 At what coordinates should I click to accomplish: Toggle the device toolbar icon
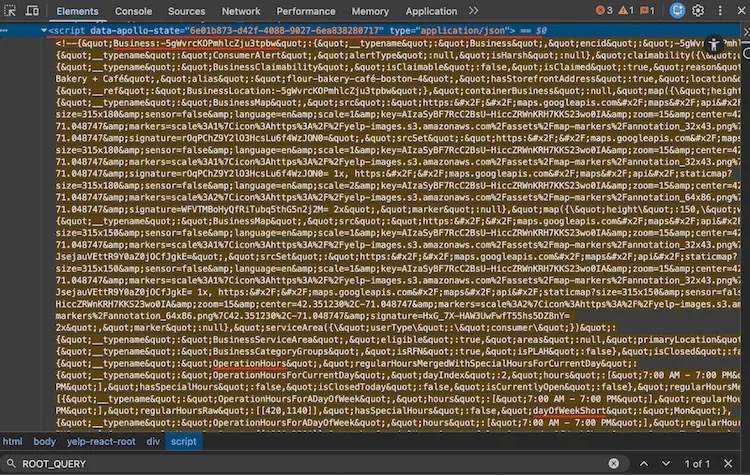(x=32, y=11)
